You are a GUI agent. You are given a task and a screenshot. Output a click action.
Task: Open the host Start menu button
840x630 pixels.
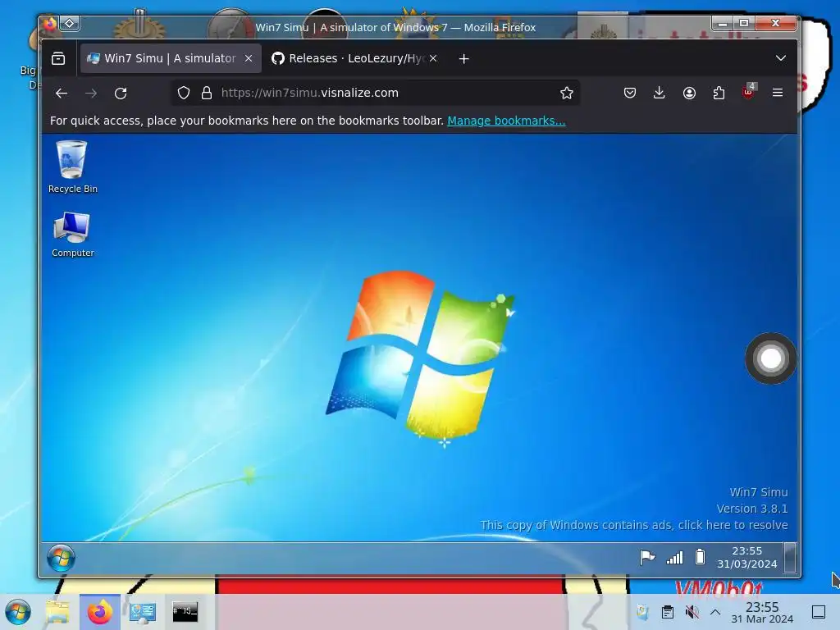click(x=18, y=612)
